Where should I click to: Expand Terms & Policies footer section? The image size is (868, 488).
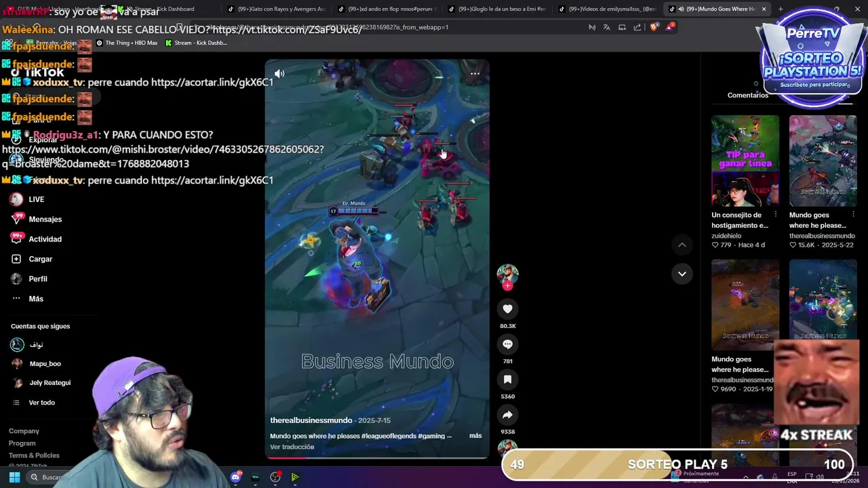(x=34, y=455)
